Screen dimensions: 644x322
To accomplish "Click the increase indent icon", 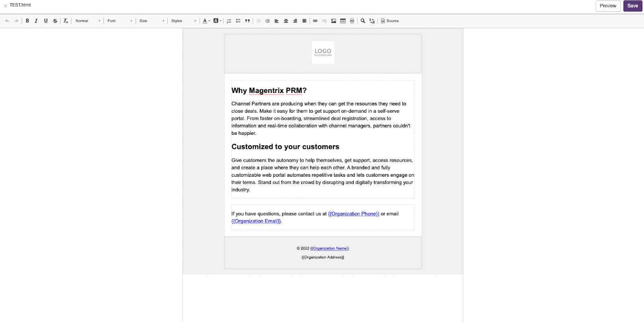I will 267,21.
